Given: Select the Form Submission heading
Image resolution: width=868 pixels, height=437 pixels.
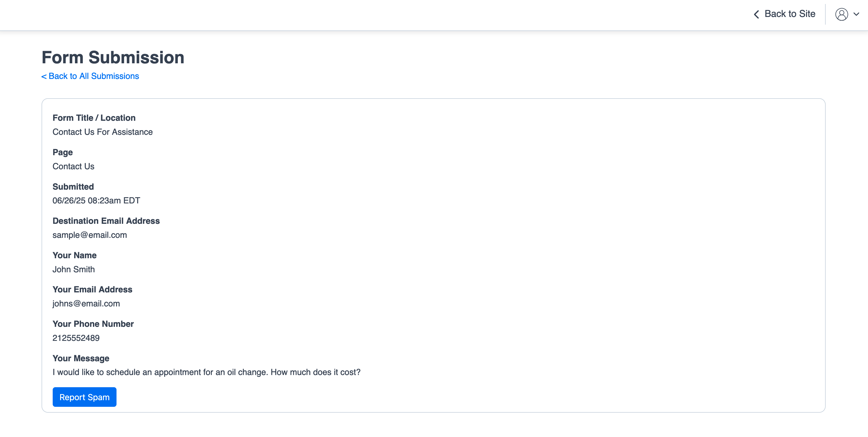Looking at the screenshot, I should coord(113,57).
